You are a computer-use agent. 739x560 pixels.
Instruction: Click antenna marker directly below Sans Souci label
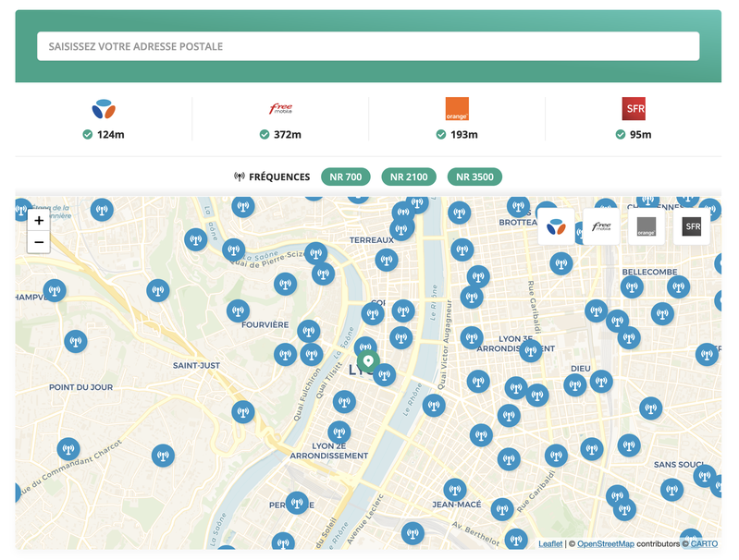click(x=704, y=476)
